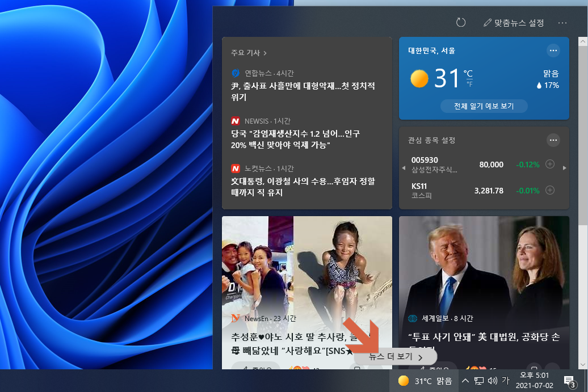Open the 주요 기사 headlines section
Image resolution: width=588 pixels, height=392 pixels.
(249, 53)
